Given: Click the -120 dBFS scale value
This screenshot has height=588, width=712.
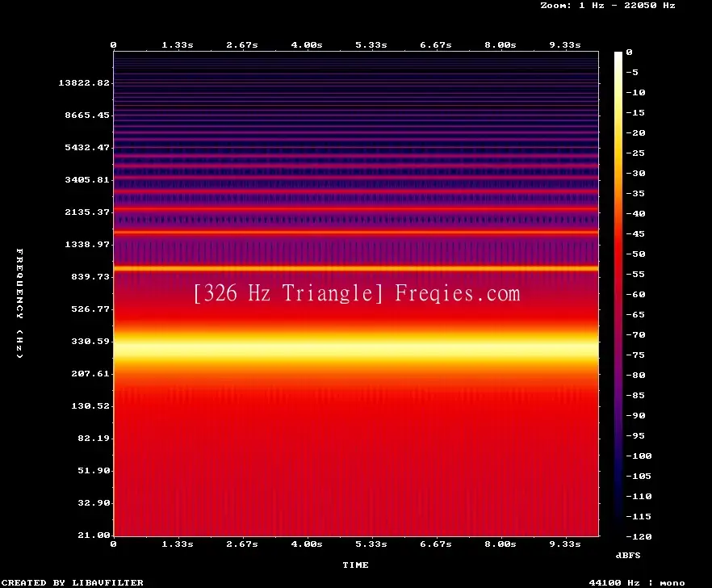Looking at the screenshot, I should coord(639,536).
